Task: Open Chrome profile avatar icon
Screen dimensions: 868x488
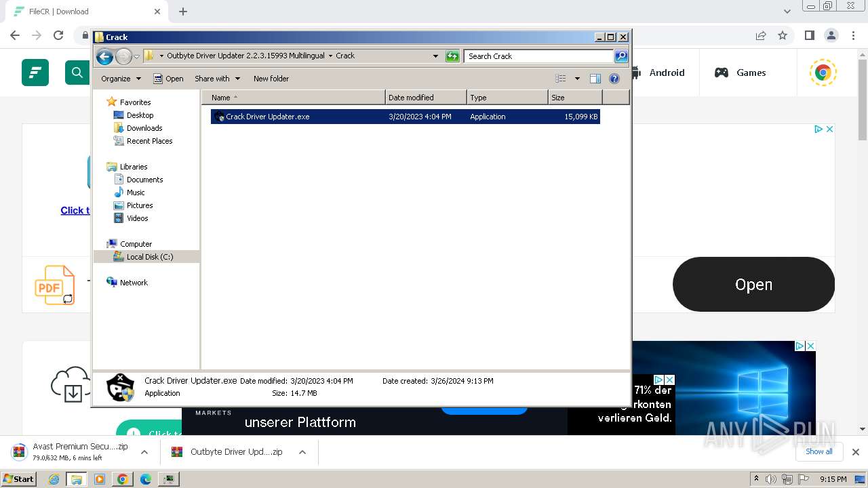Action: pyautogui.click(x=831, y=35)
